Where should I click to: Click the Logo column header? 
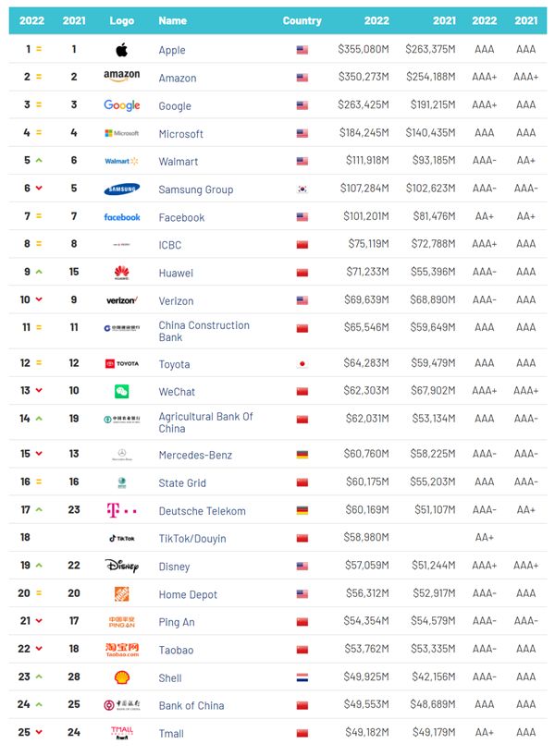tap(121, 20)
